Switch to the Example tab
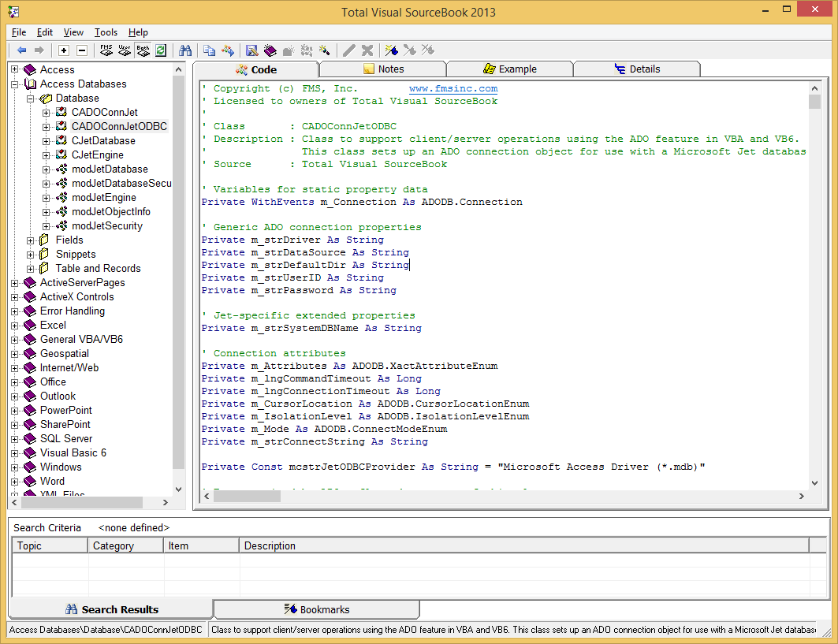 click(510, 69)
